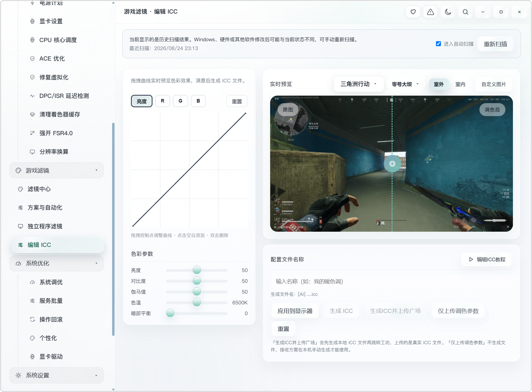Click the 暗部平衡 slider handle
This screenshot has height=392, width=532.
click(170, 313)
